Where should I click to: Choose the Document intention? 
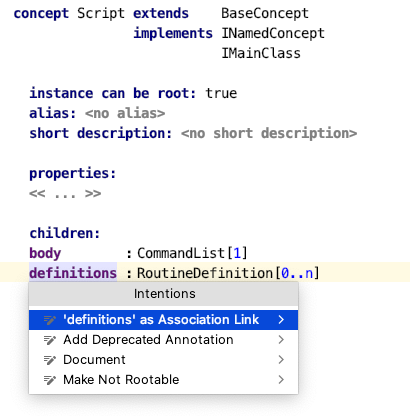pos(163,360)
